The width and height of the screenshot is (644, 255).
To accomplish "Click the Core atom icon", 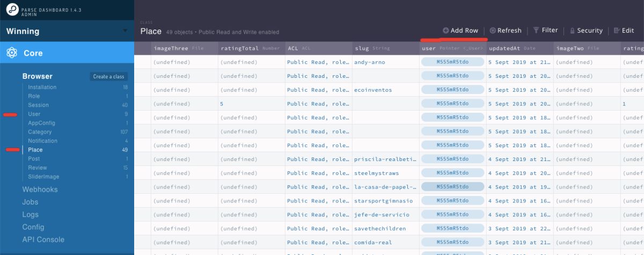I will [12, 53].
